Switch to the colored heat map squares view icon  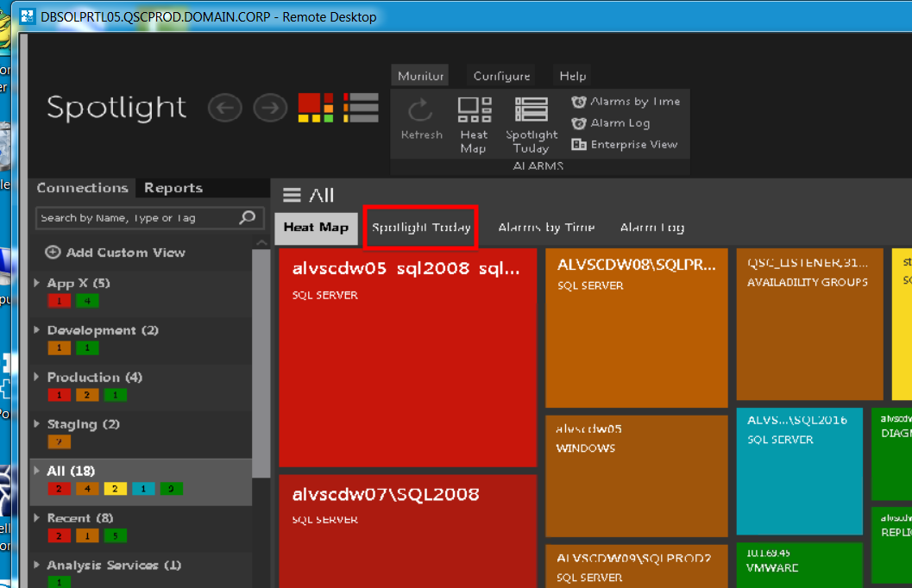click(x=316, y=108)
